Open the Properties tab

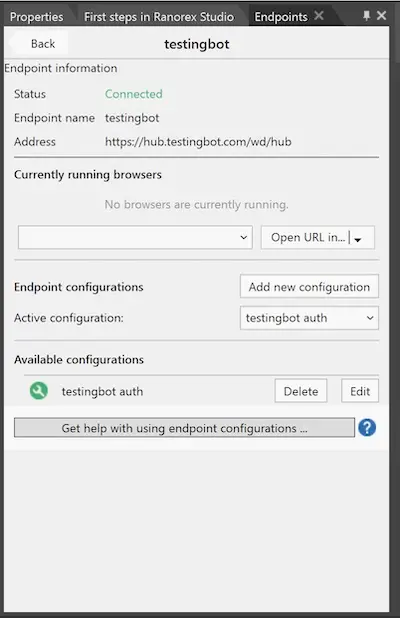click(x=36, y=17)
